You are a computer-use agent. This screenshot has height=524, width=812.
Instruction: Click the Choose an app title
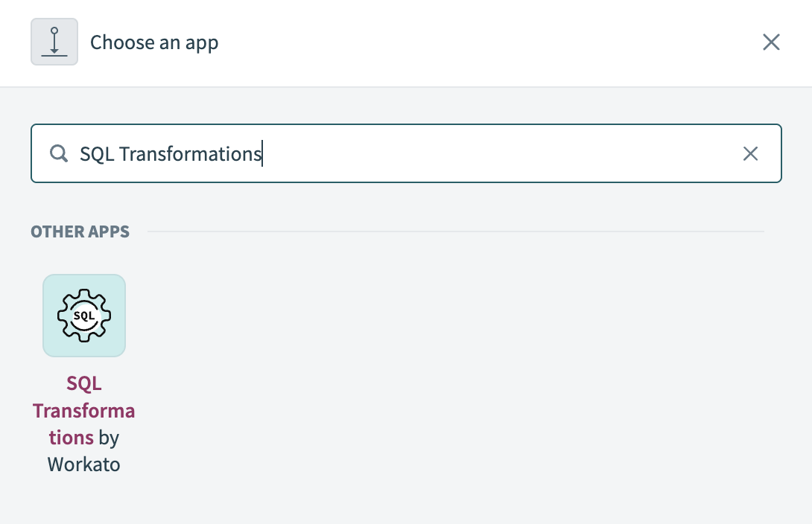coord(154,42)
